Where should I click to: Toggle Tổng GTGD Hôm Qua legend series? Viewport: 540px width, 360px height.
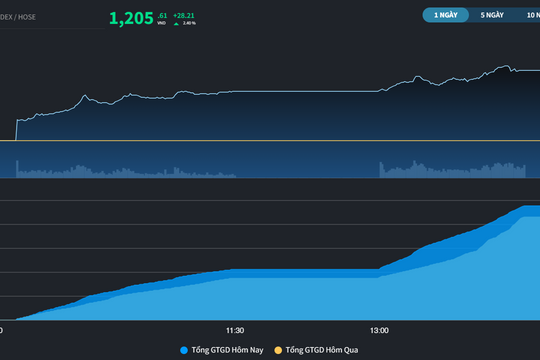316,350
